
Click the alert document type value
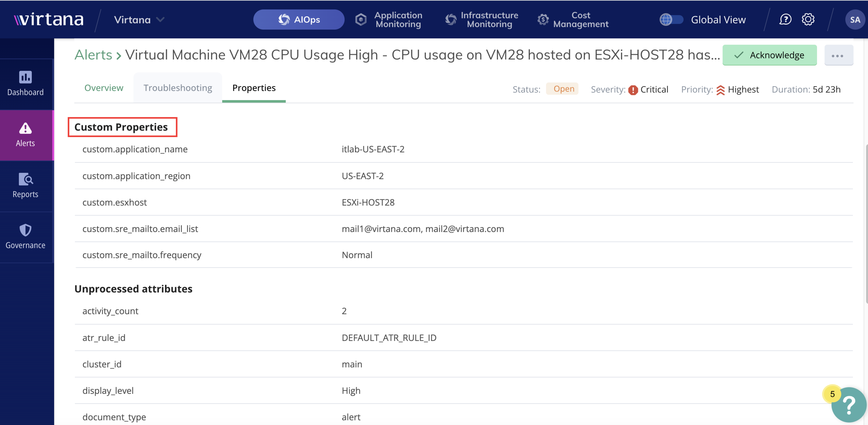point(351,417)
